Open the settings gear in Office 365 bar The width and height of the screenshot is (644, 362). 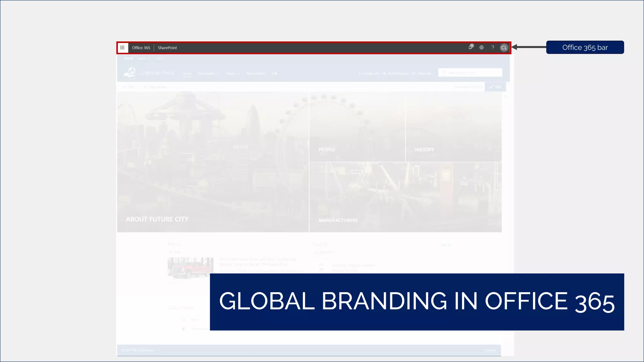click(481, 47)
